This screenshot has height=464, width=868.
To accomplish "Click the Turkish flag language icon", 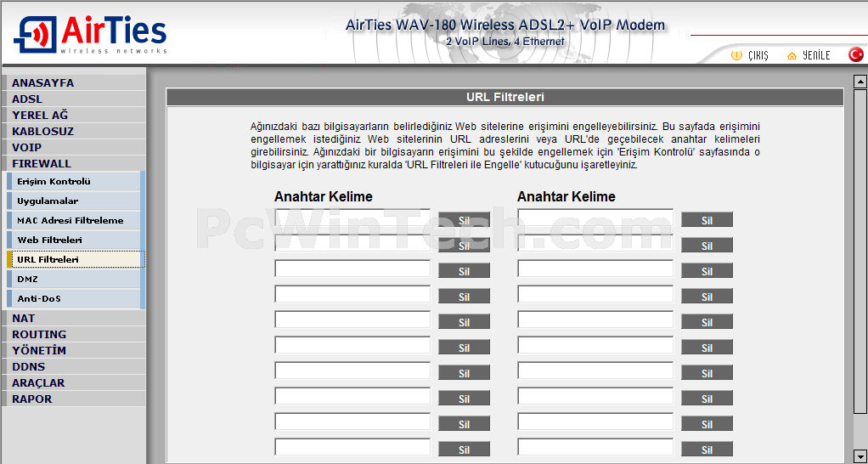I will pos(856,54).
